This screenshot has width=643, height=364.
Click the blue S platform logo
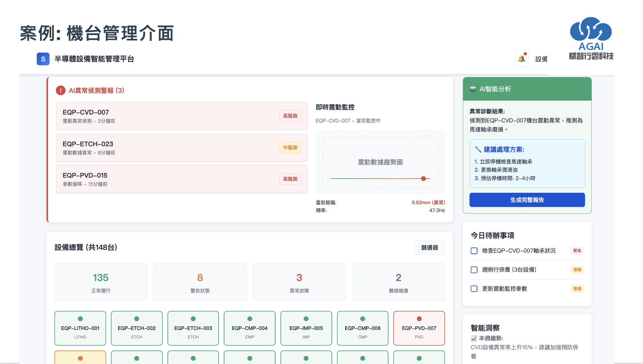click(x=43, y=59)
